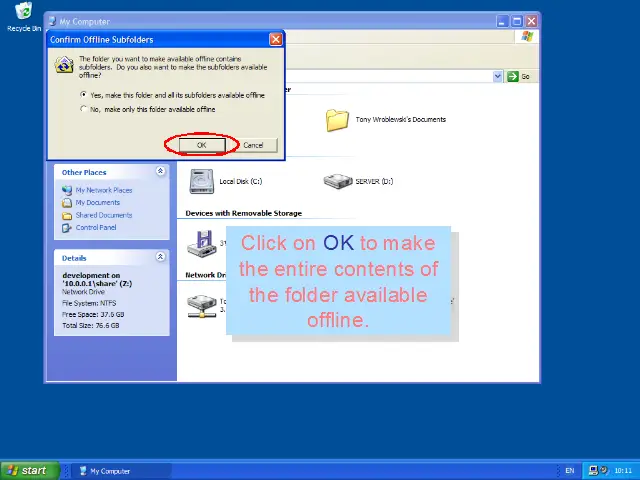
Task: Click the Start menu button
Action: pyautogui.click(x=27, y=470)
